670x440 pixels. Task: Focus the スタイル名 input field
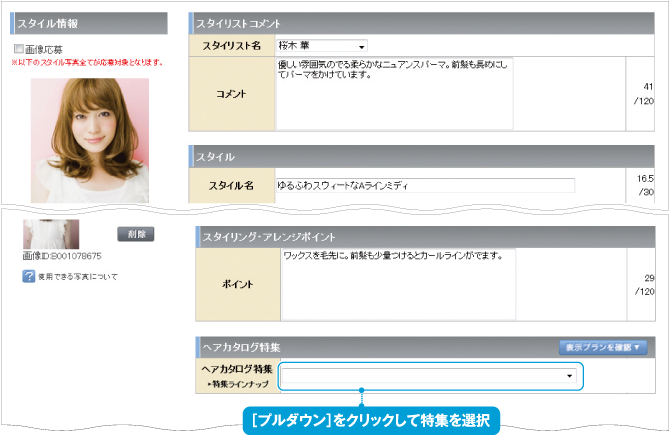(x=425, y=185)
